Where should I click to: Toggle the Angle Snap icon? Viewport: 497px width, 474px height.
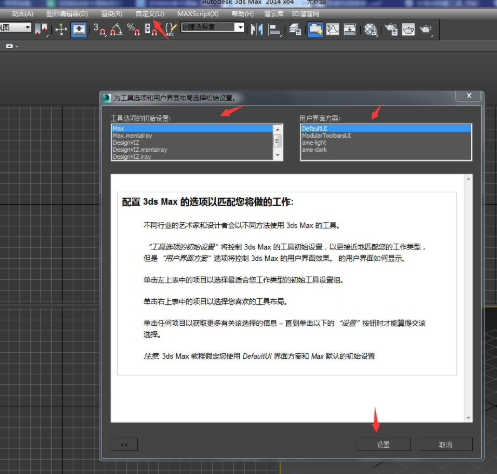coord(116,29)
